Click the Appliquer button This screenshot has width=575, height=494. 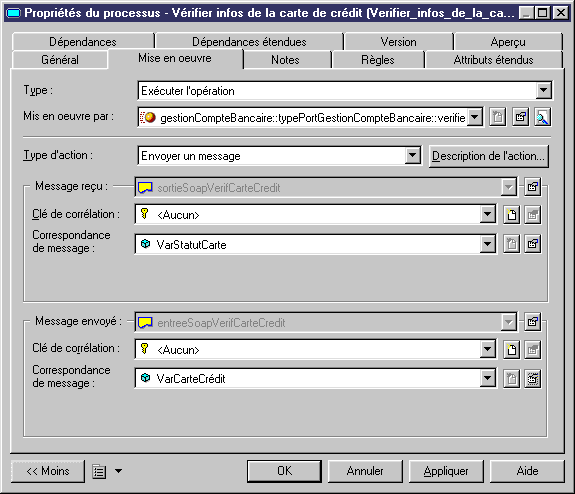446,471
